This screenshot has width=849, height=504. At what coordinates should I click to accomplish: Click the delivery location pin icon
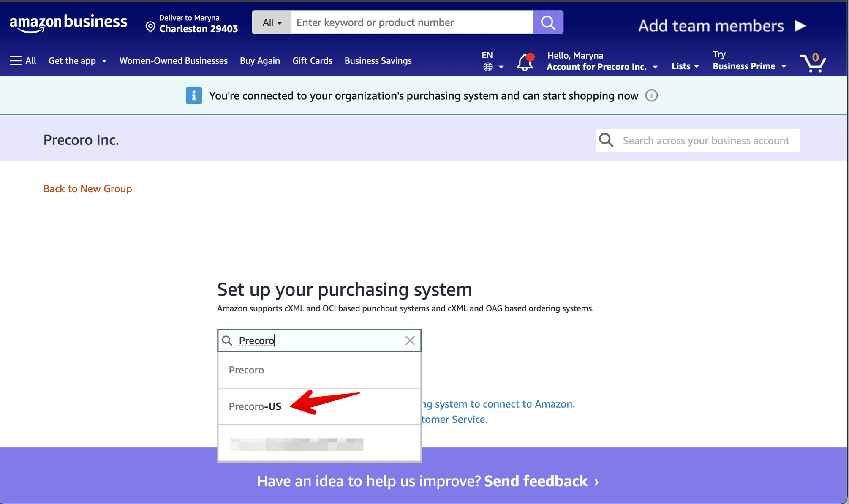click(x=150, y=27)
